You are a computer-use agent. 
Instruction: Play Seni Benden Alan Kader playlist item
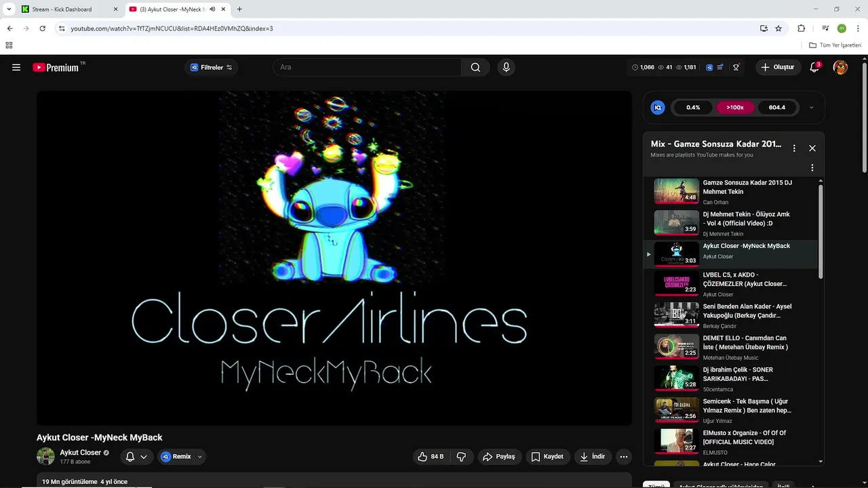click(x=731, y=316)
